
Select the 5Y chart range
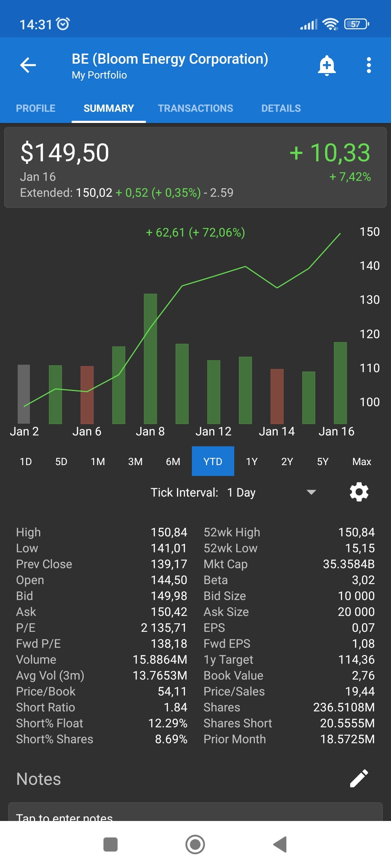[x=323, y=461]
